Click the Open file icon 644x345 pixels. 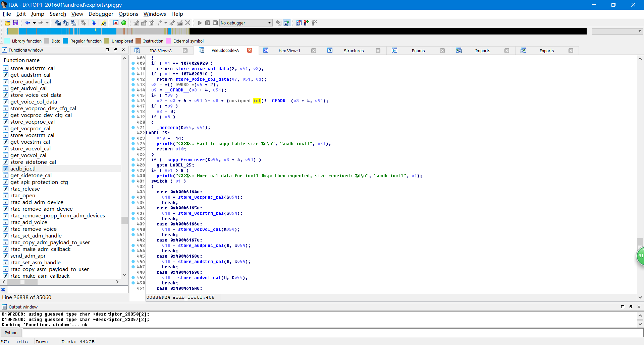pyautogui.click(x=7, y=23)
